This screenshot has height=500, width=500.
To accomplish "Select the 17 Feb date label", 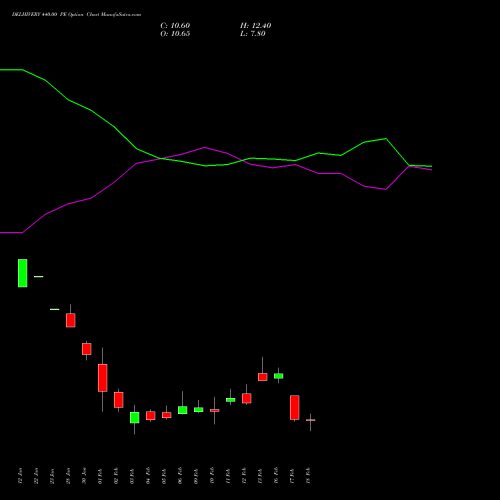I will 292,476.
